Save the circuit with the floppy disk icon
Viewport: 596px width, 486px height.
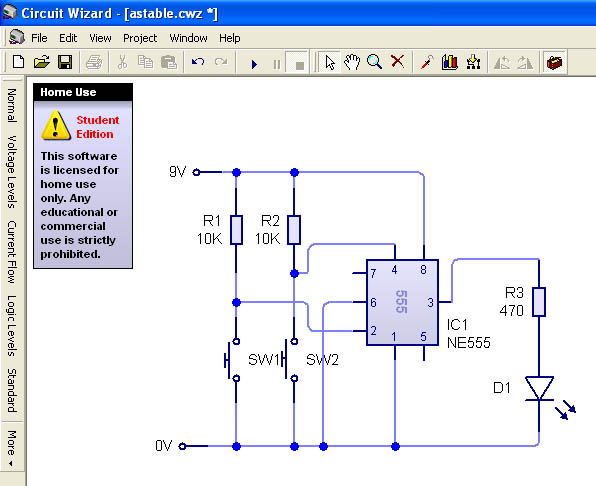65,62
